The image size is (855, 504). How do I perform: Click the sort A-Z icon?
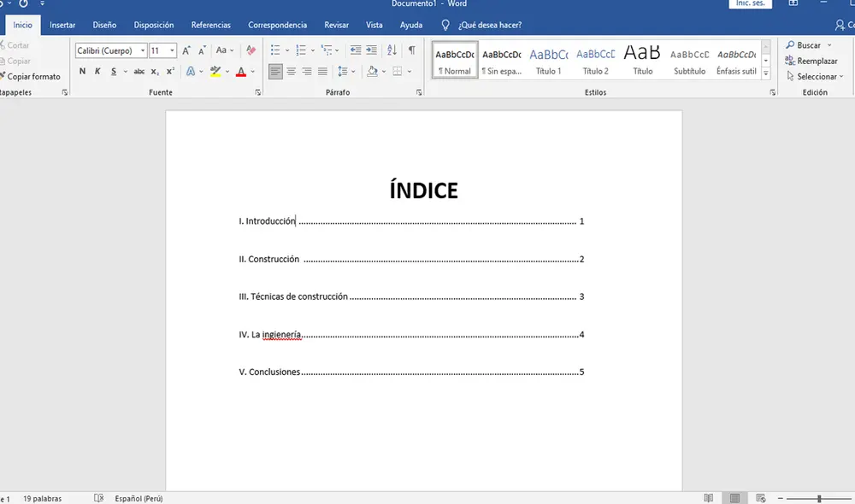coord(392,50)
